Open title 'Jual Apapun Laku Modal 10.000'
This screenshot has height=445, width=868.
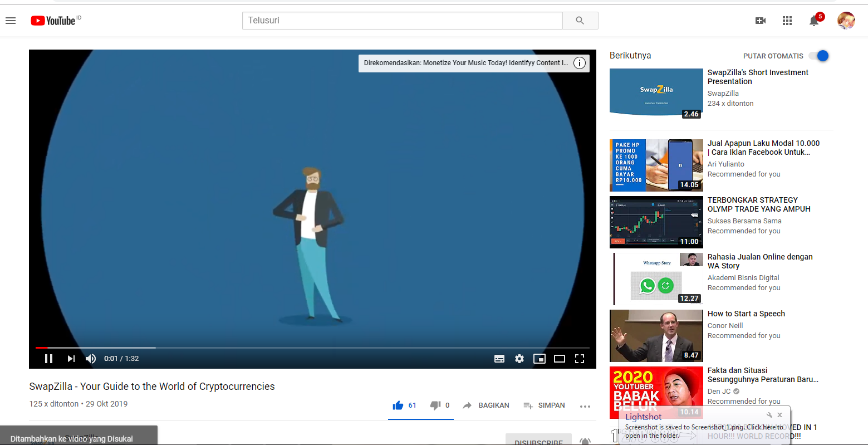coord(763,148)
